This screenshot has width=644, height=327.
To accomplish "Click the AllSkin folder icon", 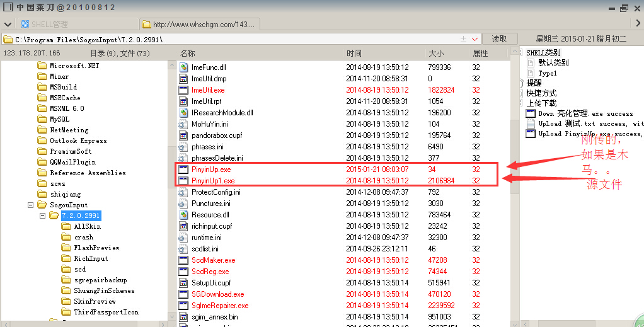I will point(66,226).
